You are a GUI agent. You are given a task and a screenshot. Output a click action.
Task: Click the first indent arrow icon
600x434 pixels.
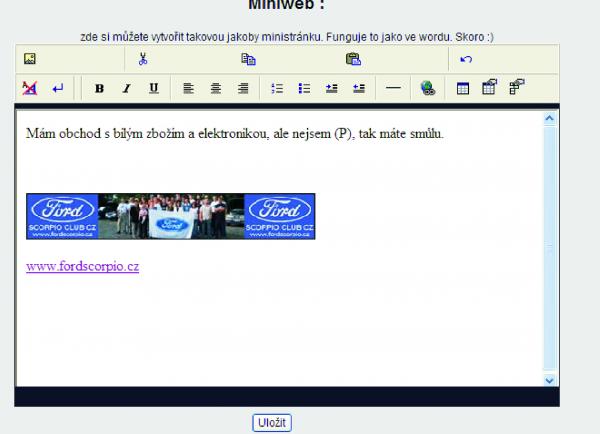(331, 88)
